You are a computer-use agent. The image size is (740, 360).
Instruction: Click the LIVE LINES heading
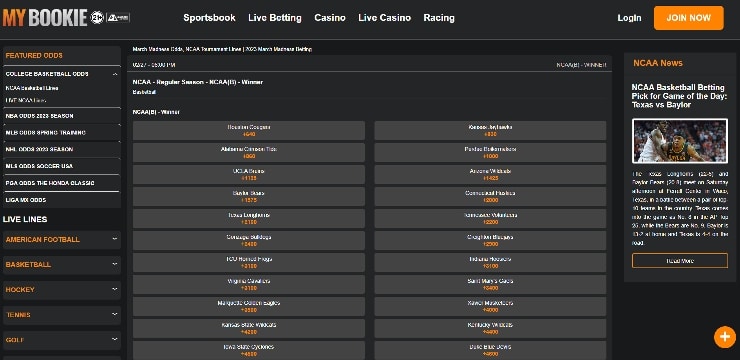pyautogui.click(x=25, y=219)
